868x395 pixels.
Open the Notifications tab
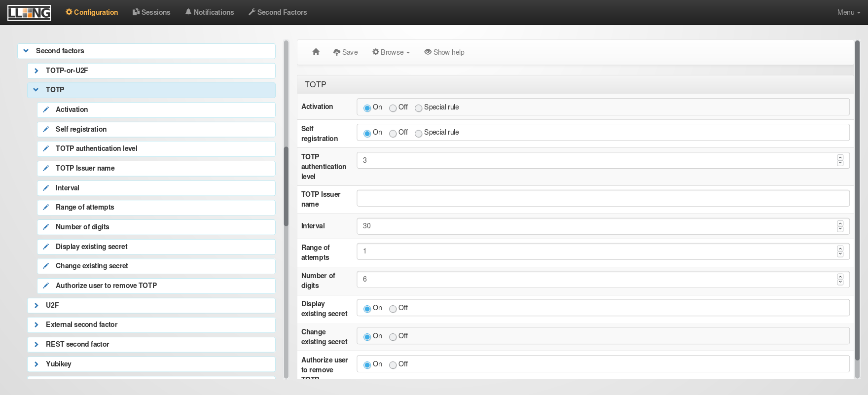tap(210, 12)
